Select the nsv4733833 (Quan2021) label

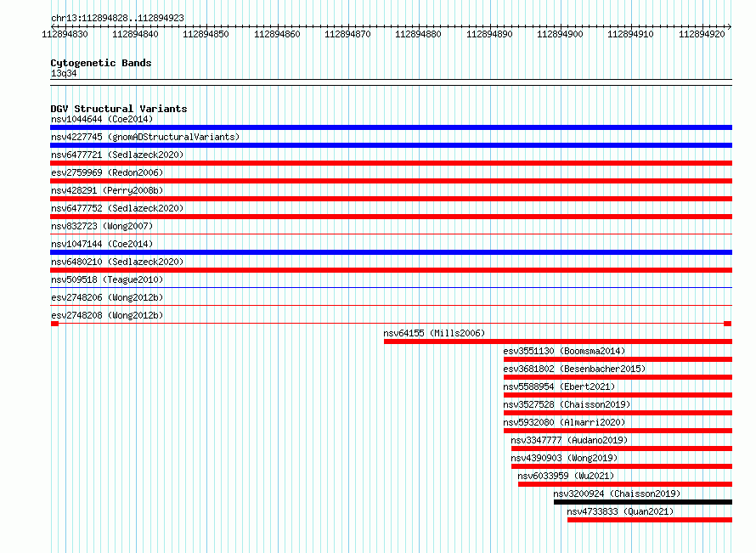click(x=620, y=511)
